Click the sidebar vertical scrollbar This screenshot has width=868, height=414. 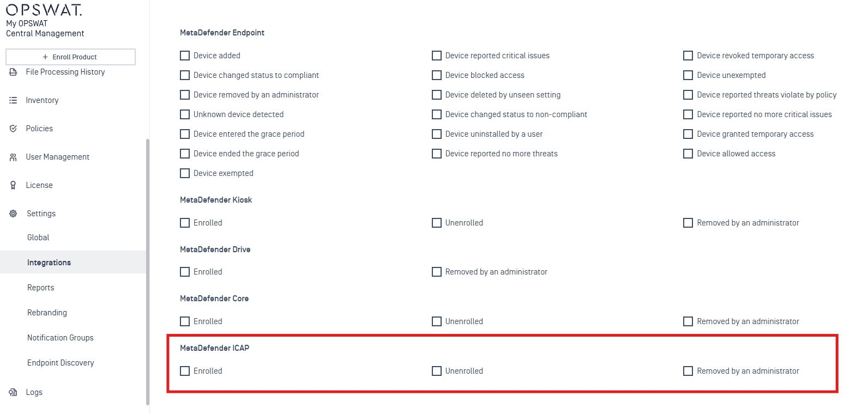pyautogui.click(x=147, y=272)
